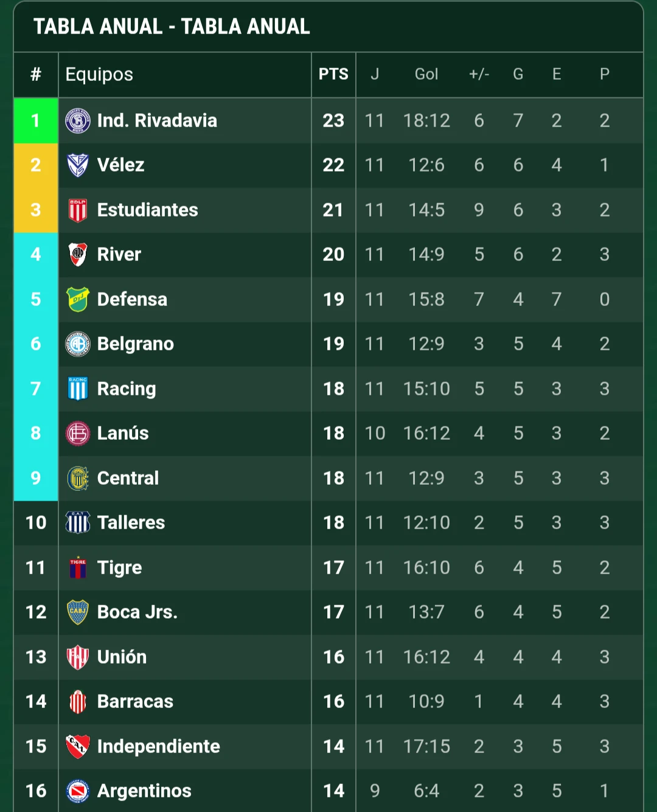657x812 pixels.
Task: Select the Talleres club crest
Action: point(77,522)
